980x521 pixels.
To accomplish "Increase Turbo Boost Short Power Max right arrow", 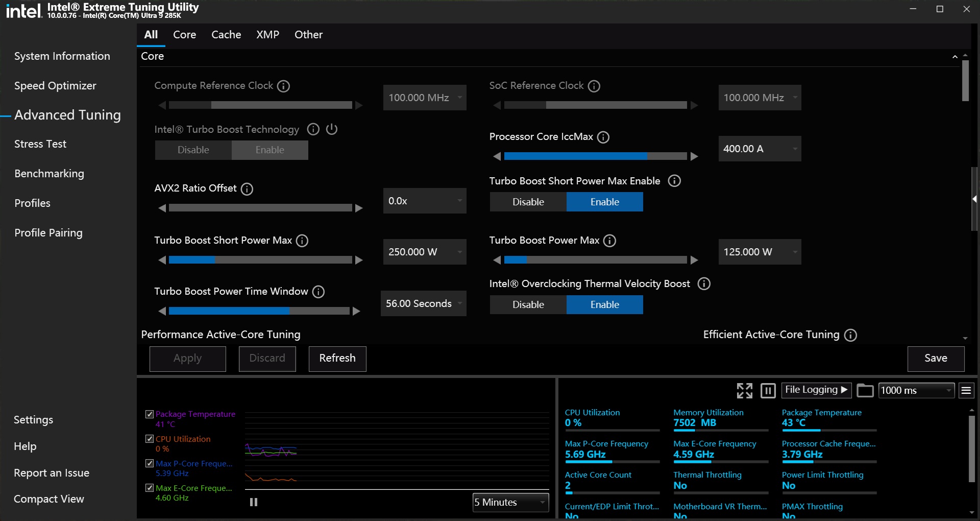I will [359, 260].
